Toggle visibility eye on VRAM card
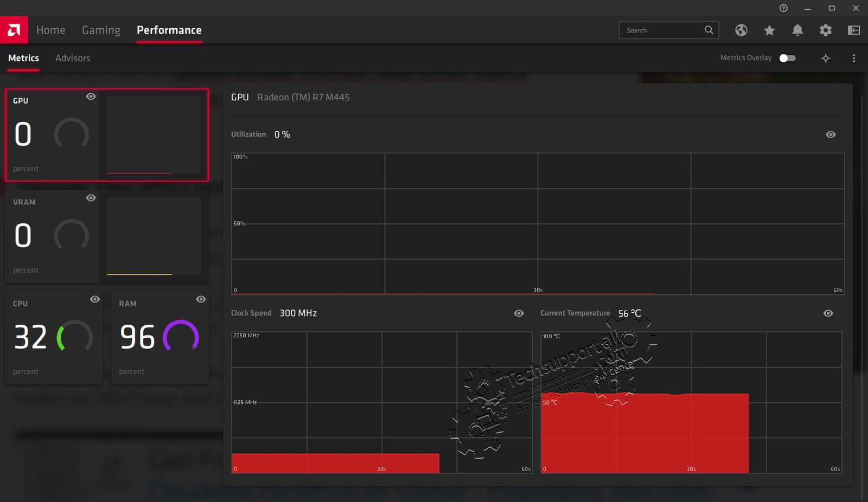The width and height of the screenshot is (868, 502). pyautogui.click(x=91, y=198)
